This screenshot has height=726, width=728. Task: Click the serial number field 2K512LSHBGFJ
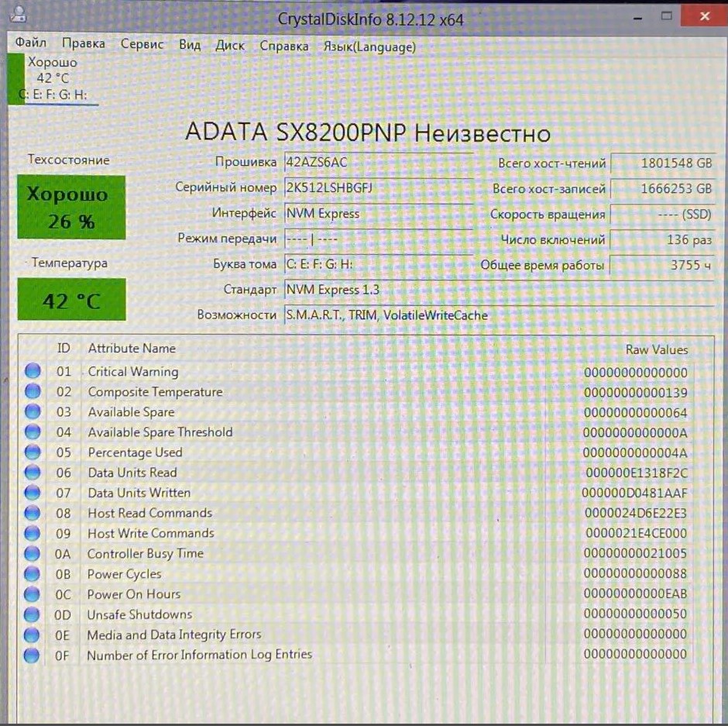point(379,188)
